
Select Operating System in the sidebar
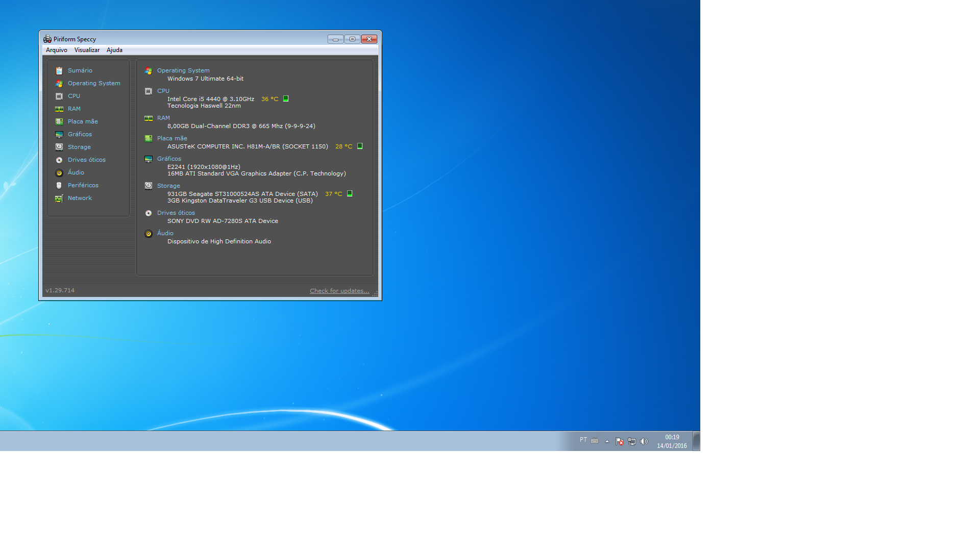pyautogui.click(x=94, y=83)
